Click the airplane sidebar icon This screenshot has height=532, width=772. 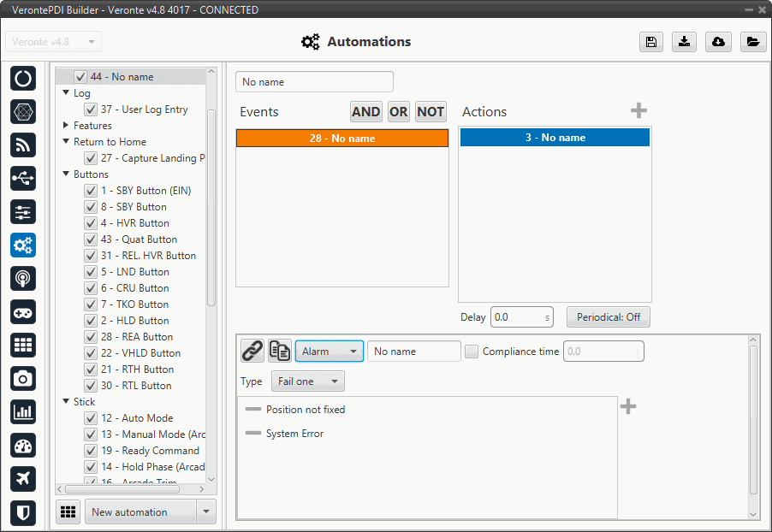pos(23,479)
